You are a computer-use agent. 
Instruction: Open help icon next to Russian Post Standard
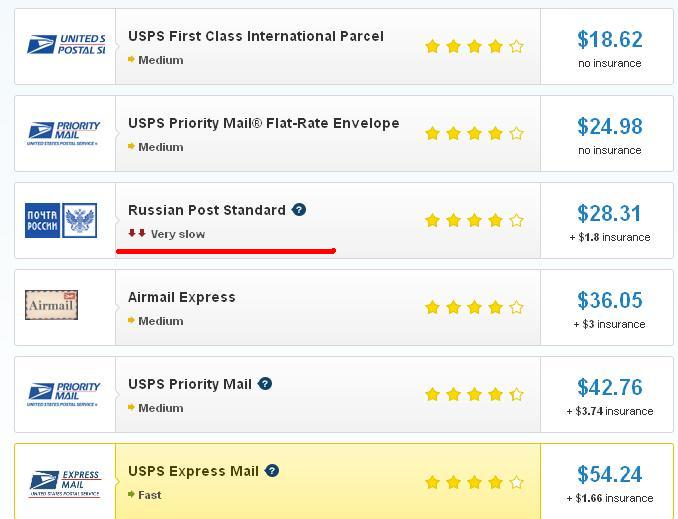pyautogui.click(x=299, y=210)
